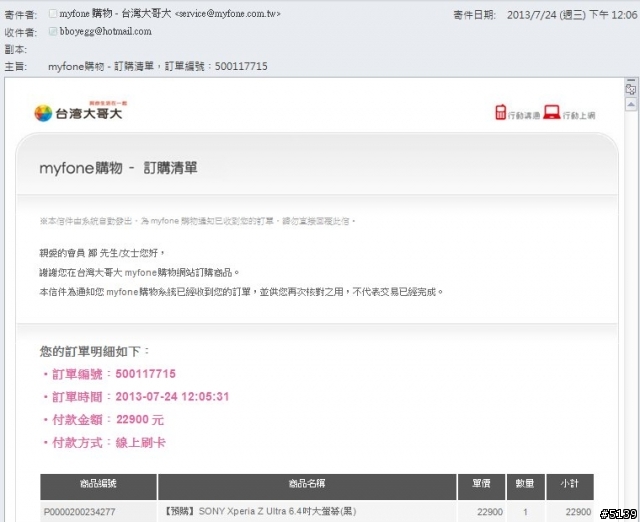Image resolution: width=640 pixels, height=522 pixels.
Task: Click the 行動通訊 link text beside phone icon
Action: tap(524, 116)
